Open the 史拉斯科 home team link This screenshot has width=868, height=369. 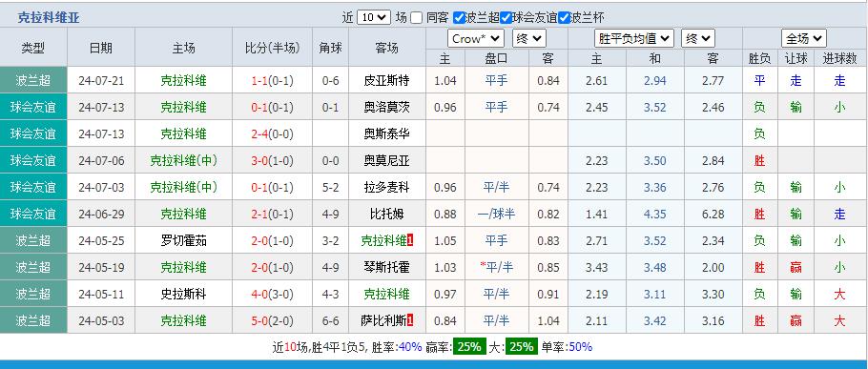pos(184,294)
